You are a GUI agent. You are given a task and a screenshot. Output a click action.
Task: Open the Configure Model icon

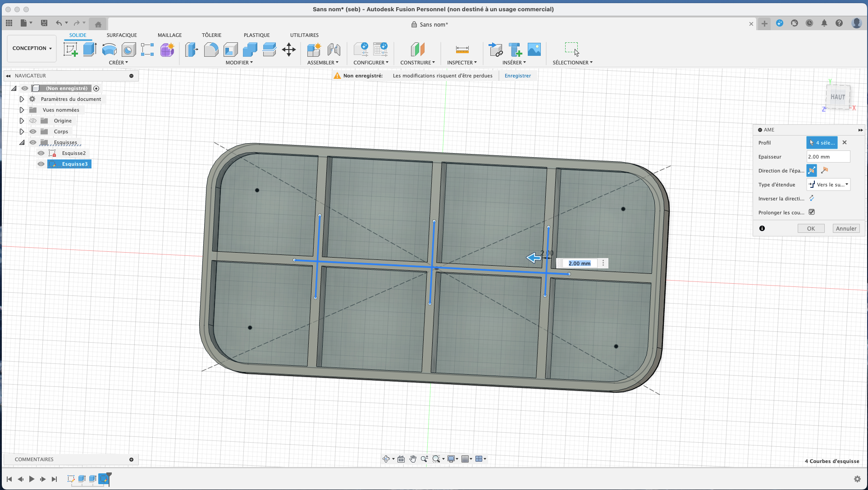pos(361,49)
